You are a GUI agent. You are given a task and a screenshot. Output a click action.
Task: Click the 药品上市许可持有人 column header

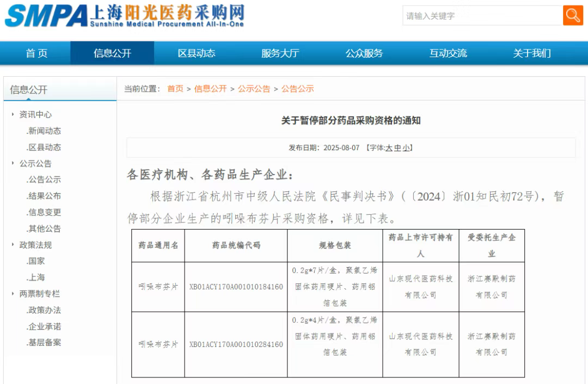421,245
